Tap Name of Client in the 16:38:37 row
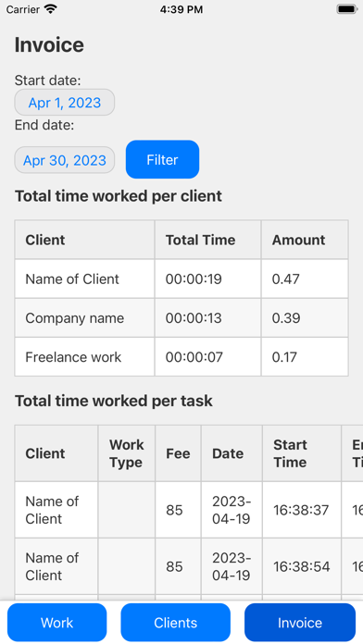The image size is (363, 644). 52,510
